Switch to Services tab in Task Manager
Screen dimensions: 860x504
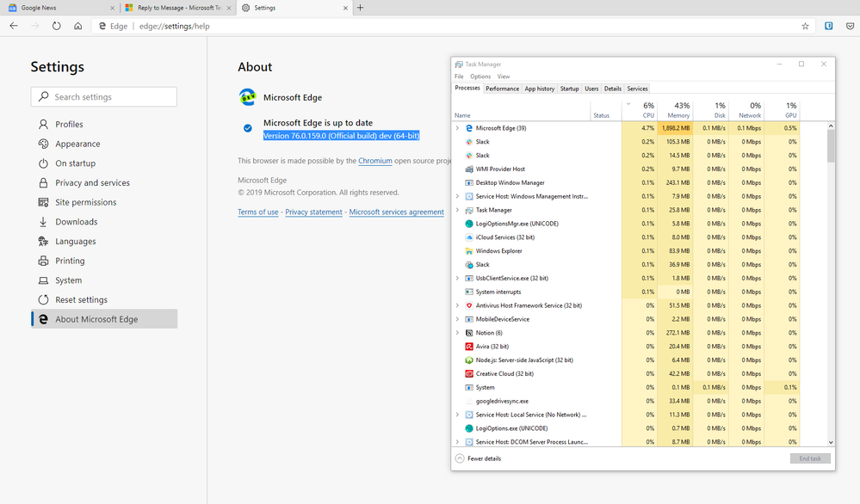(637, 89)
